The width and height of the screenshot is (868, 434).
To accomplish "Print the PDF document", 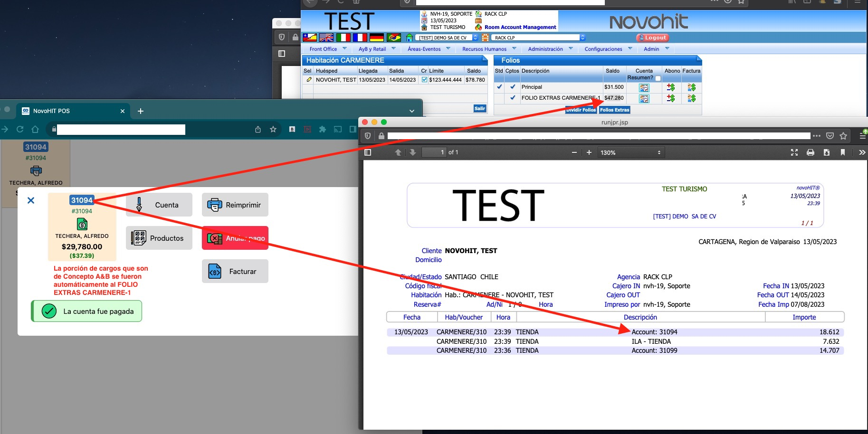I will pyautogui.click(x=811, y=152).
